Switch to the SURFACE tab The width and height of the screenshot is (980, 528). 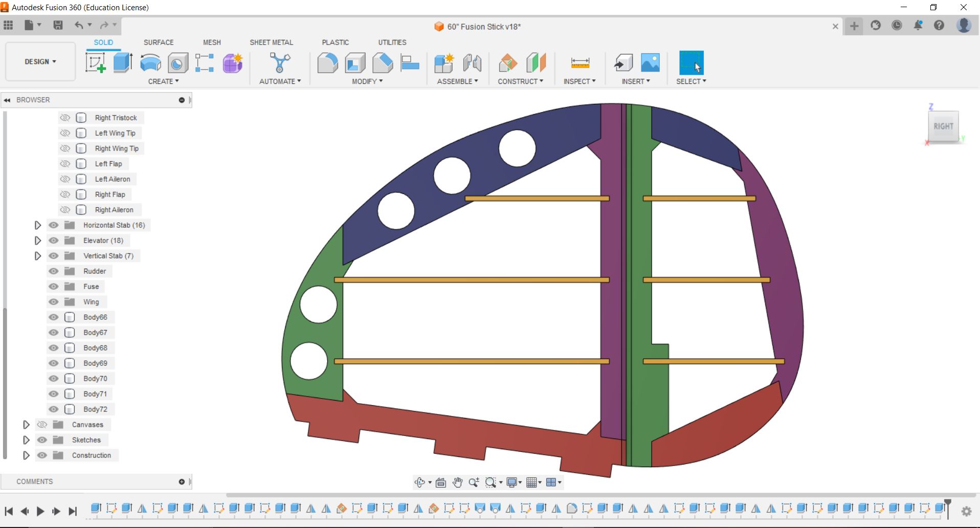159,42
